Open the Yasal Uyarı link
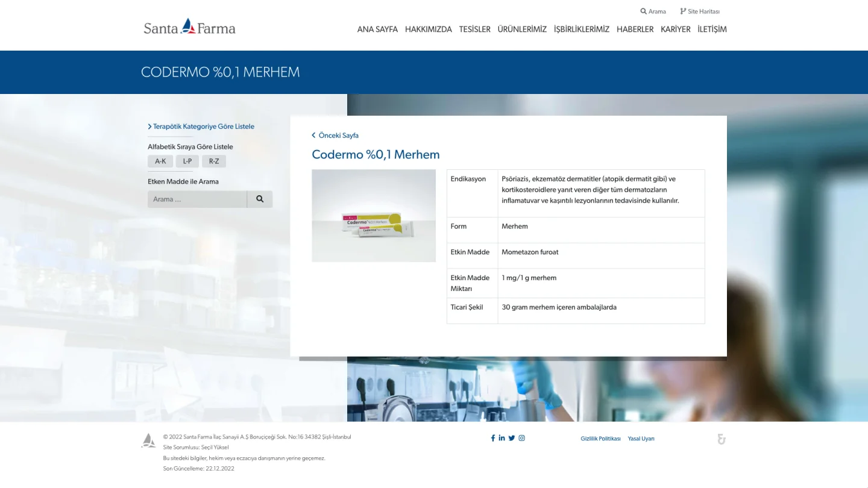The height and width of the screenshot is (488, 868). pos(641,439)
